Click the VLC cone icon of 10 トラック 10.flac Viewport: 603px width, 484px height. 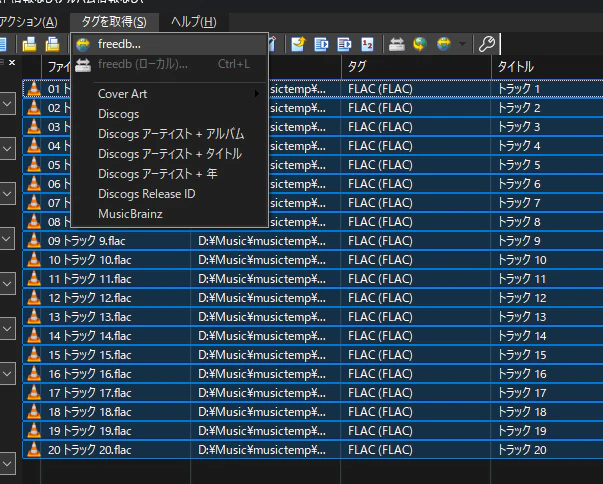point(34,260)
